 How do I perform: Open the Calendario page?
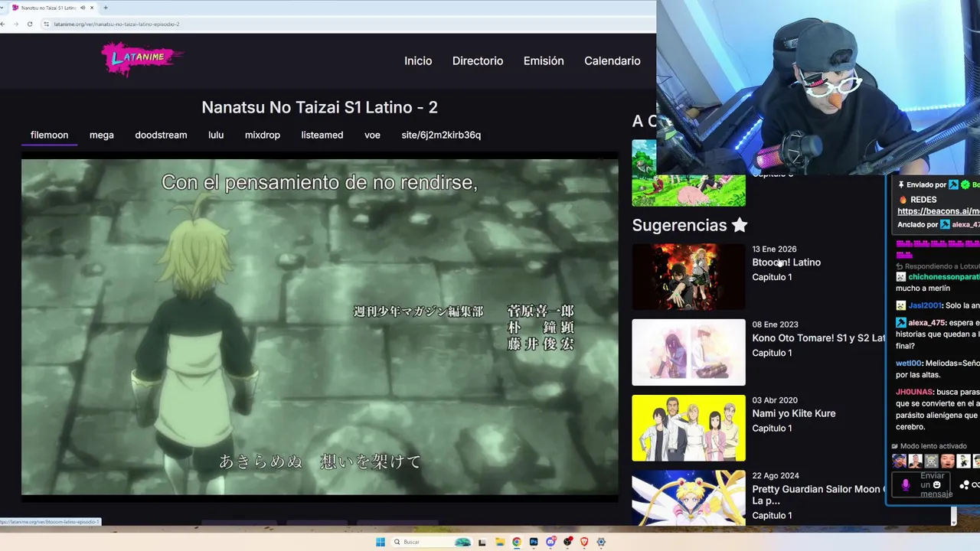click(612, 60)
